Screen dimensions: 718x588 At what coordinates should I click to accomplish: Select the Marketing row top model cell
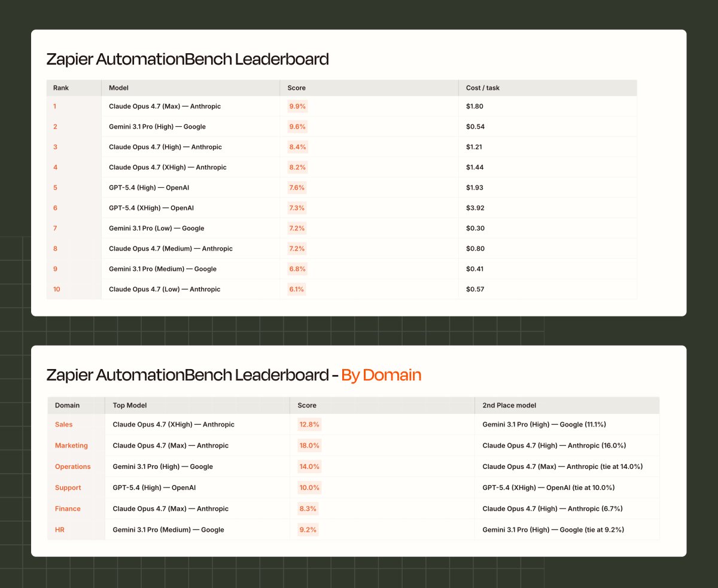pyautogui.click(x=197, y=446)
